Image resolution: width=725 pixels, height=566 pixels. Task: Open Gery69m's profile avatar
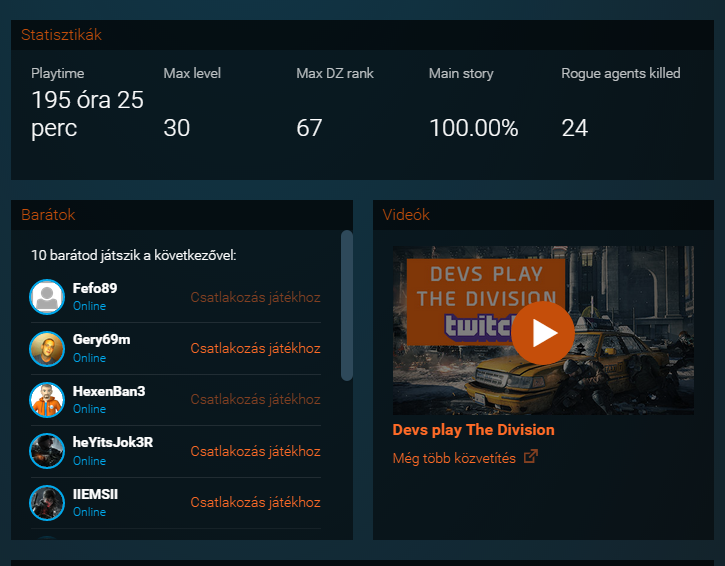point(47,349)
